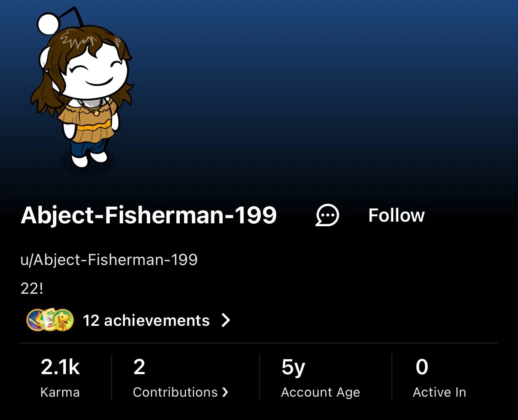
Task: Click the contributions count number 2
Action: click(139, 367)
